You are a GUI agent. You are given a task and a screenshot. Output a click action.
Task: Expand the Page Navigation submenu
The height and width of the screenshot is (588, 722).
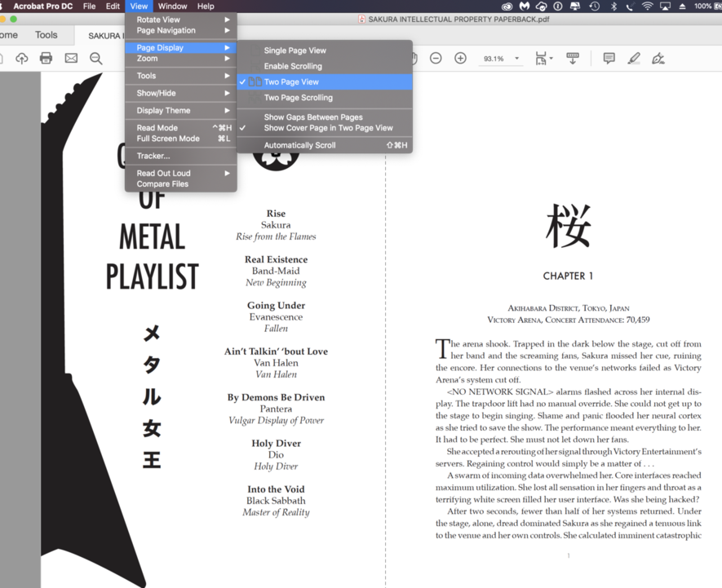[181, 30]
